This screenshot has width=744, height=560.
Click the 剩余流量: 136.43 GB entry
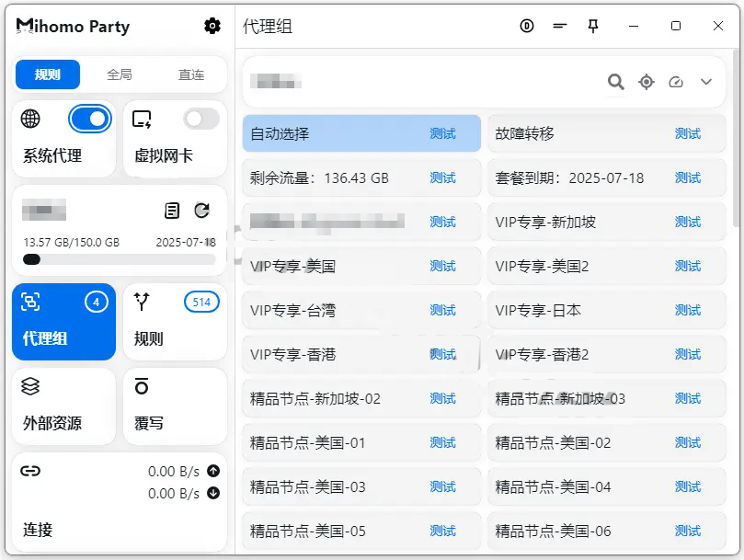[361, 177]
